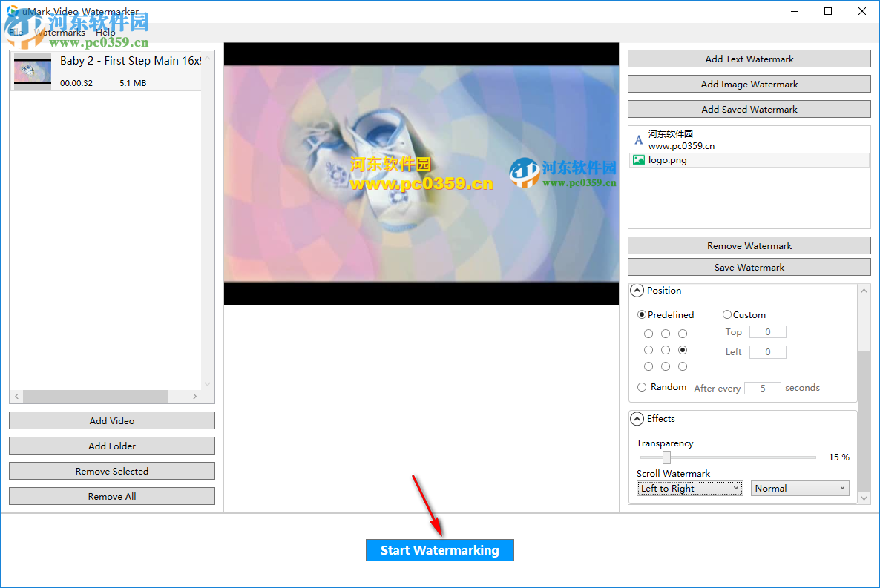
Task: Click Save Watermark
Action: point(749,266)
